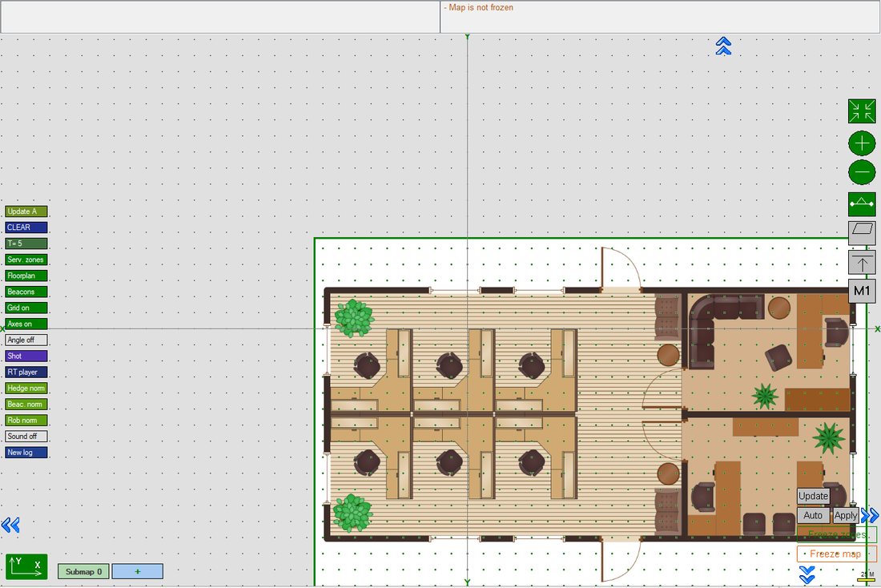Expand bottom panel with double down arrows
Image resolution: width=881 pixels, height=588 pixels.
807,575
